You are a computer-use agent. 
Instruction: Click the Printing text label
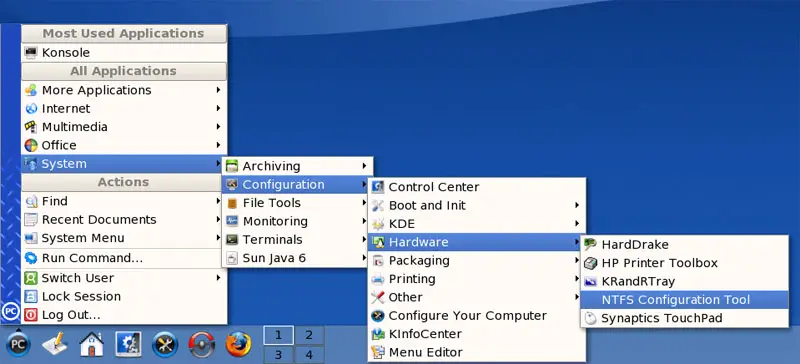tap(412, 279)
